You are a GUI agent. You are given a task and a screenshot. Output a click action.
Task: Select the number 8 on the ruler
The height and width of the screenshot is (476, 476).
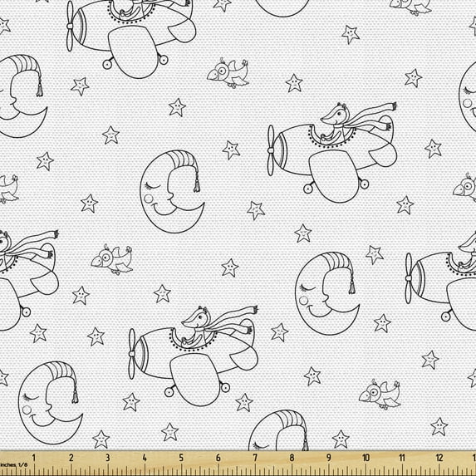point(292,458)
